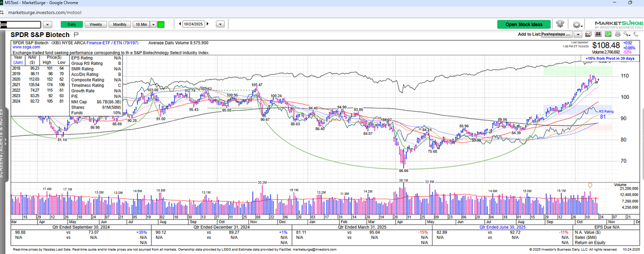Click the RS Rating 81 label
644x254 pixels.
tap(606, 114)
